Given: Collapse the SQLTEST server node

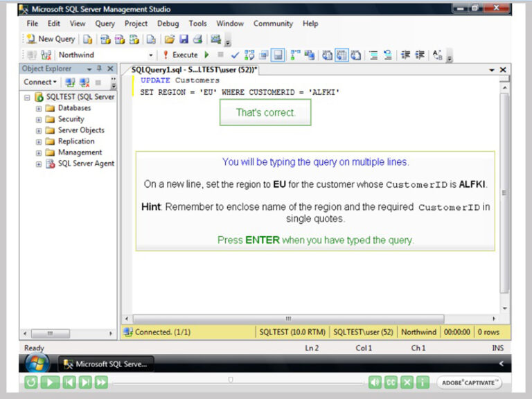Looking at the screenshot, I should [x=27, y=98].
